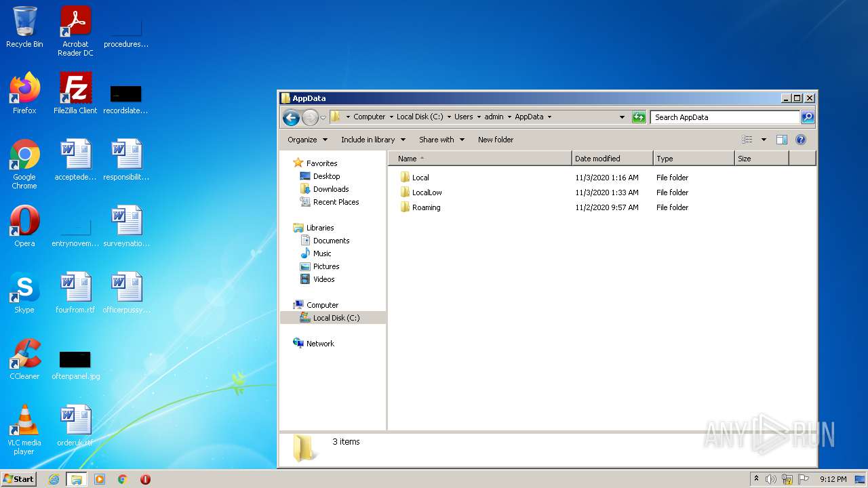
Task: Open the Pictures library
Action: click(319, 266)
